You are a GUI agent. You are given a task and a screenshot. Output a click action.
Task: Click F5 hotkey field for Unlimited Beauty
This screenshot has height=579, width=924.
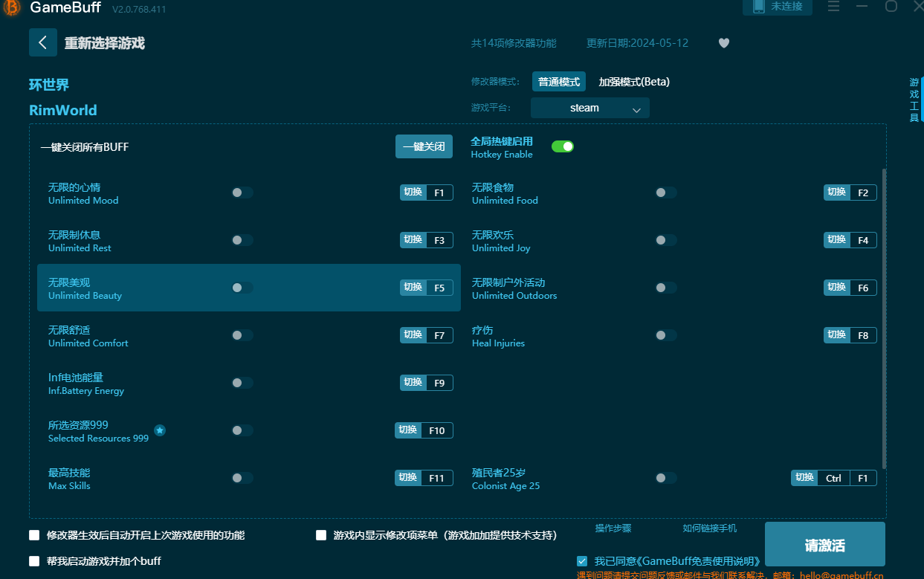pyautogui.click(x=439, y=288)
